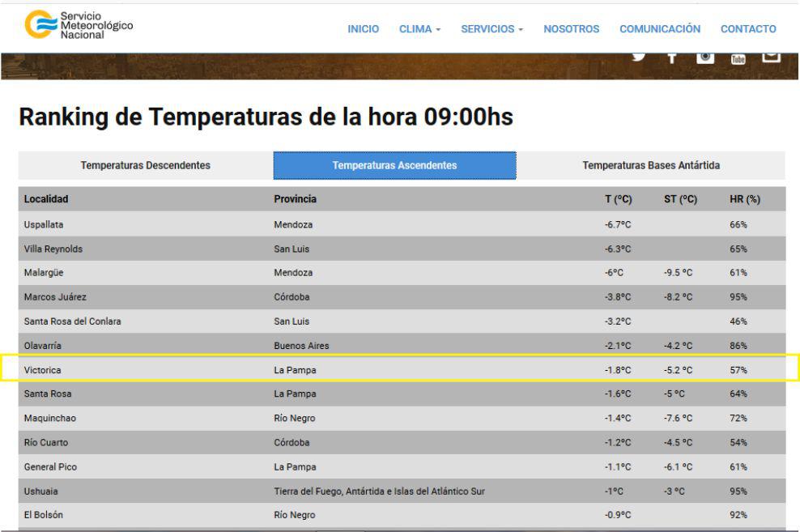The height and width of the screenshot is (532, 800).
Task: Expand the SERVICIOS dropdown menu
Action: 492,29
